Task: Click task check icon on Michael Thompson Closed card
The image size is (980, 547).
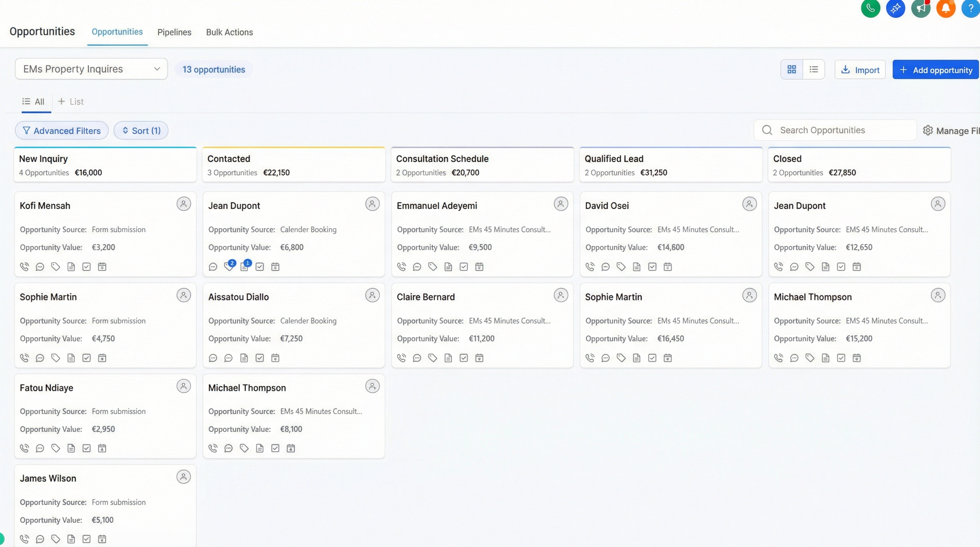Action: [x=841, y=358]
